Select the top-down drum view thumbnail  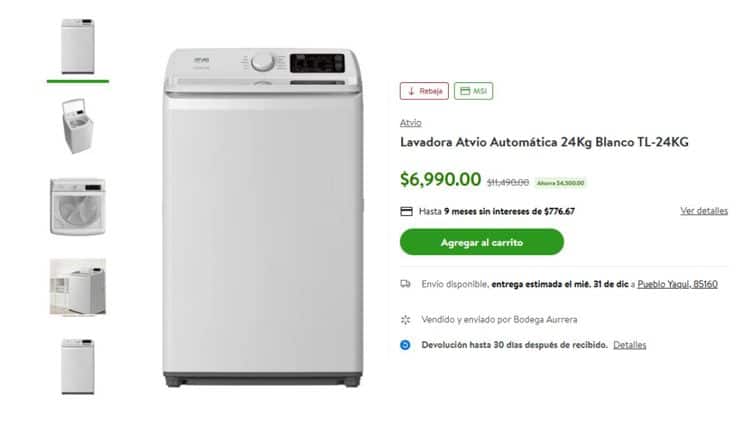pyautogui.click(x=77, y=207)
